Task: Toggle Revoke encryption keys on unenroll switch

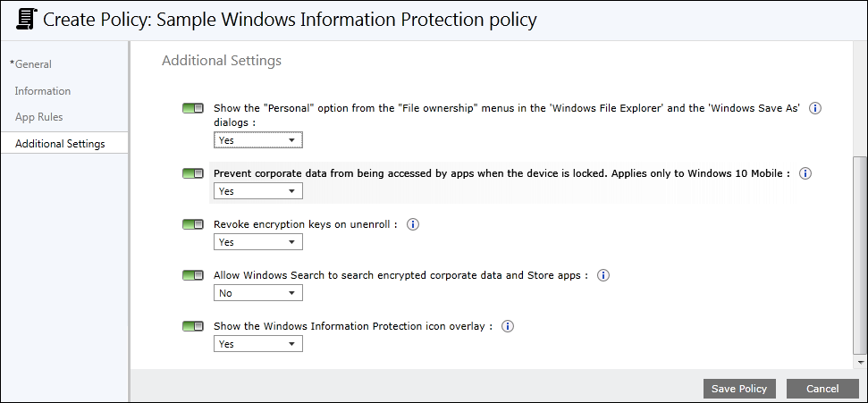Action: [x=192, y=224]
